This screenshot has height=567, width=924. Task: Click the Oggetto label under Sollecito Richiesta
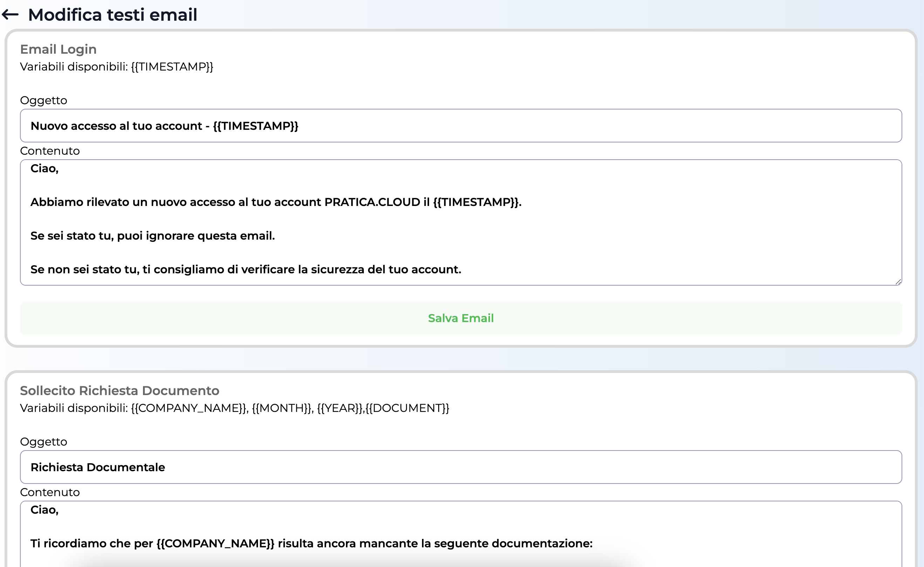[x=43, y=442]
